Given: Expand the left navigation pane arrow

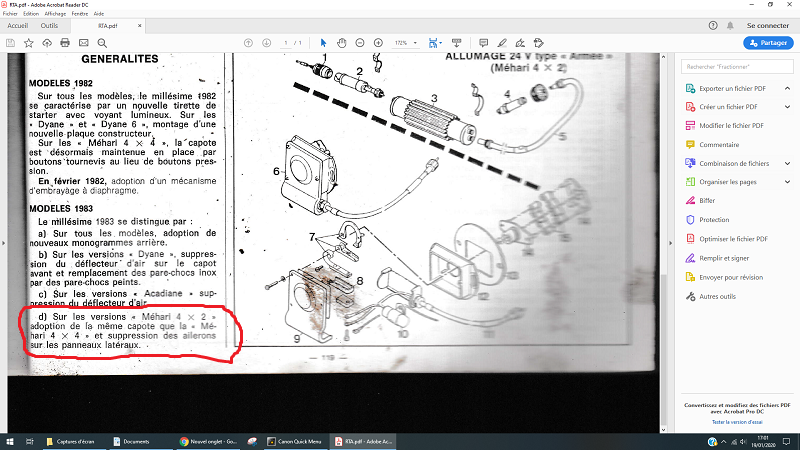Looking at the screenshot, I should tap(3, 243).
